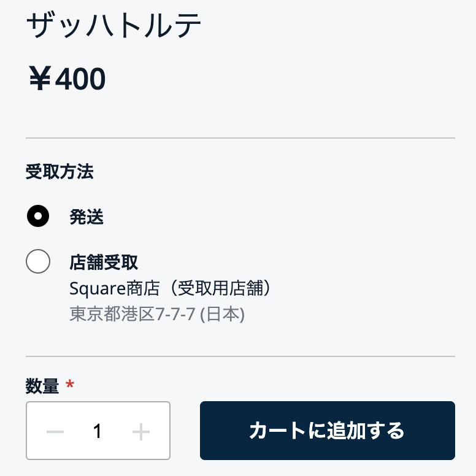Image resolution: width=476 pixels, height=476 pixels.
Task: Click the divider line above 受取方法
Action: pos(240,138)
